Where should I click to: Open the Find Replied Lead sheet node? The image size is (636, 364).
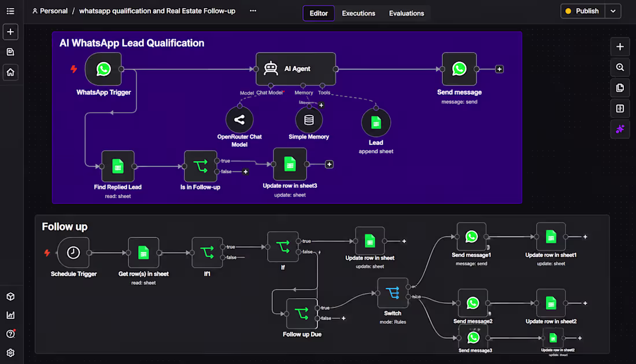pos(117,166)
